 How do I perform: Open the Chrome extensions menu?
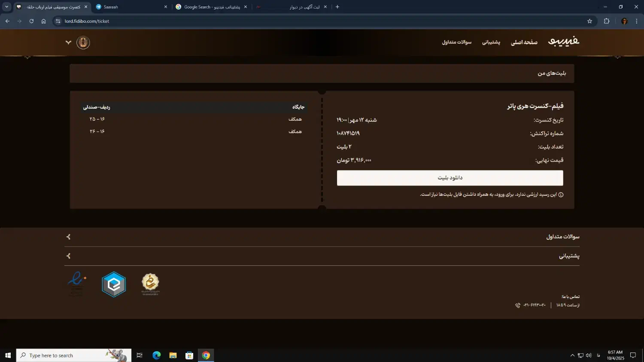pyautogui.click(x=607, y=21)
